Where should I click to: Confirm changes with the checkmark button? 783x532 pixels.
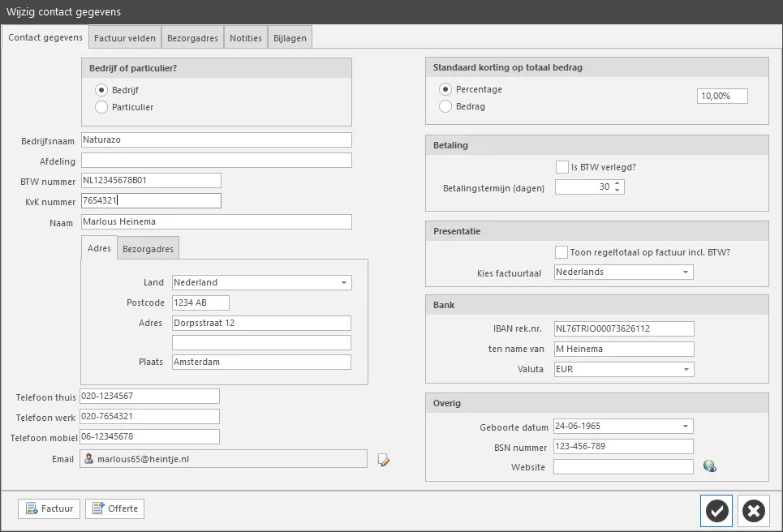click(716, 511)
